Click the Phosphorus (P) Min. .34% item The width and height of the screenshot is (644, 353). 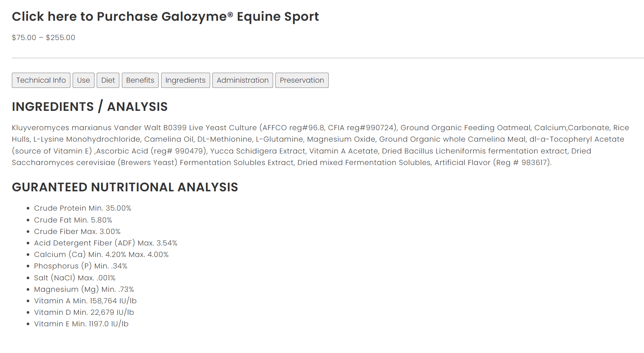click(81, 266)
